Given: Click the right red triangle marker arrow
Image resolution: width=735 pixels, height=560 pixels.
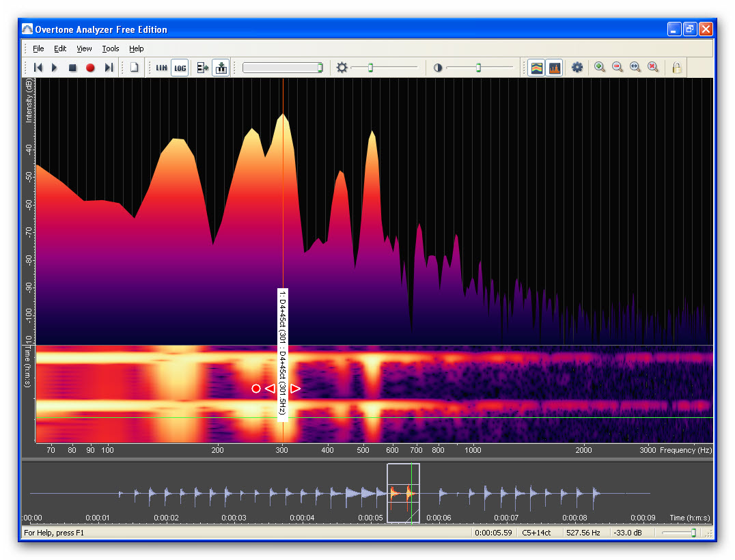Looking at the screenshot, I should [295, 389].
